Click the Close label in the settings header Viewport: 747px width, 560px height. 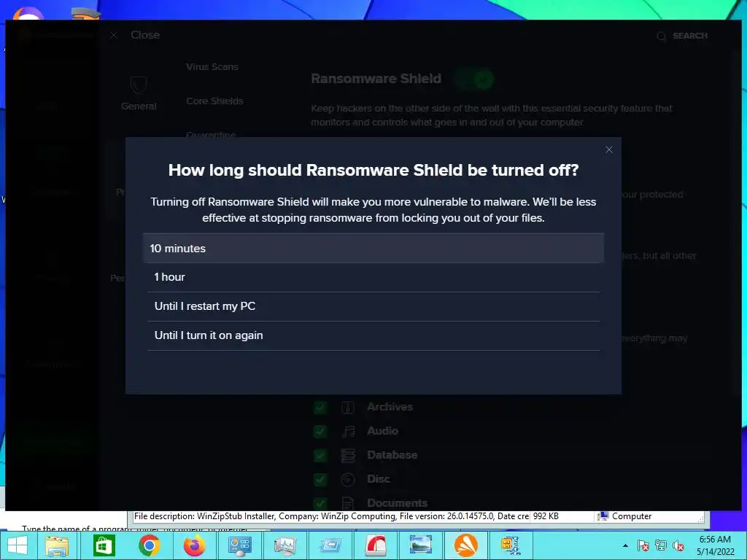[145, 35]
